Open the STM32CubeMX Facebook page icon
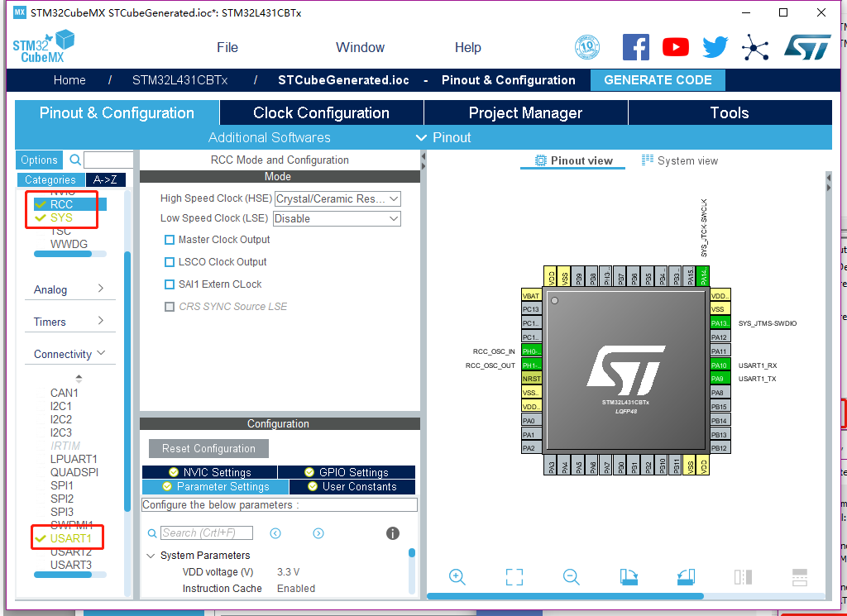Viewport: 847px width, 616px height. (636, 46)
